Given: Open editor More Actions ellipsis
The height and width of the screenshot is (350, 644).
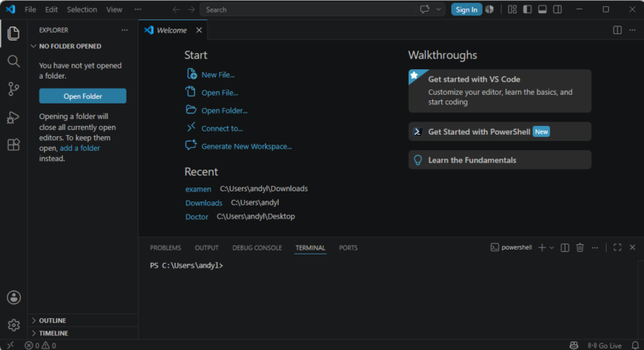Looking at the screenshot, I should 632,30.
